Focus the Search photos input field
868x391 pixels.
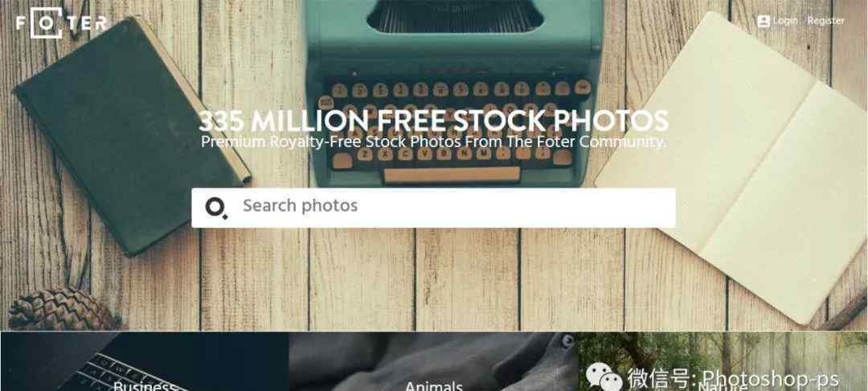[433, 208]
